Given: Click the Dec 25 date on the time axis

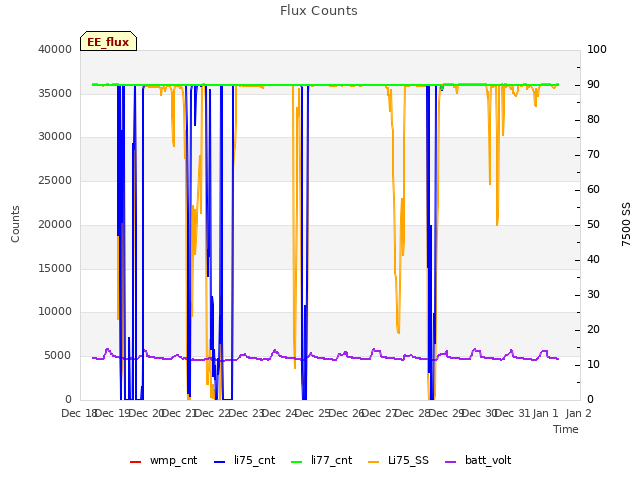Looking at the screenshot, I should 314,413.
